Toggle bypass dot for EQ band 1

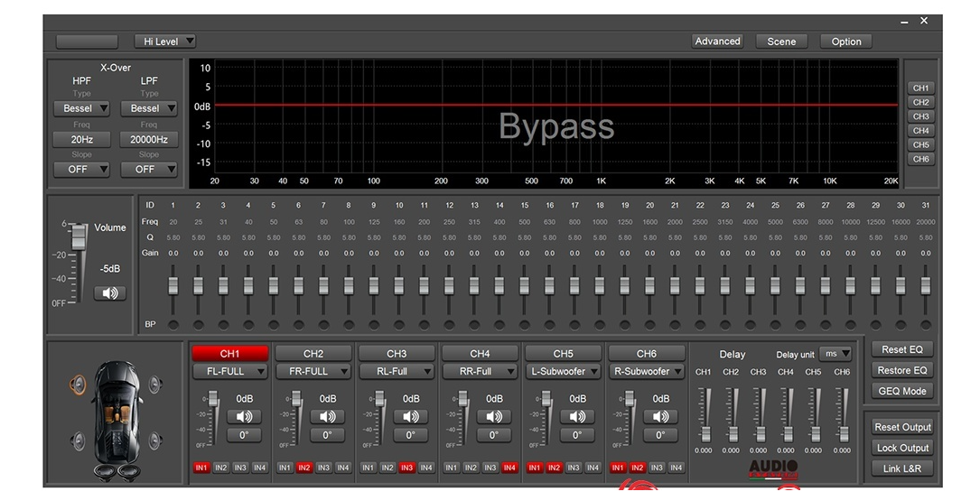(173, 325)
